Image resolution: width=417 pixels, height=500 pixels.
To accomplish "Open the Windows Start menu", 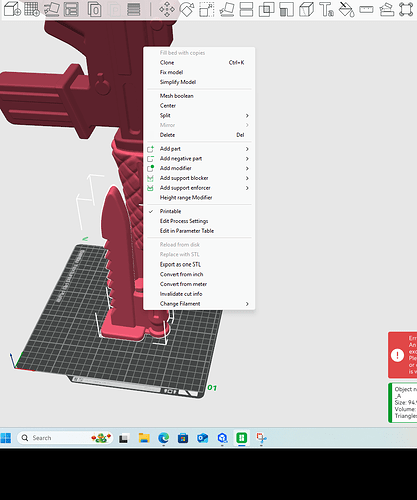I will [6, 438].
